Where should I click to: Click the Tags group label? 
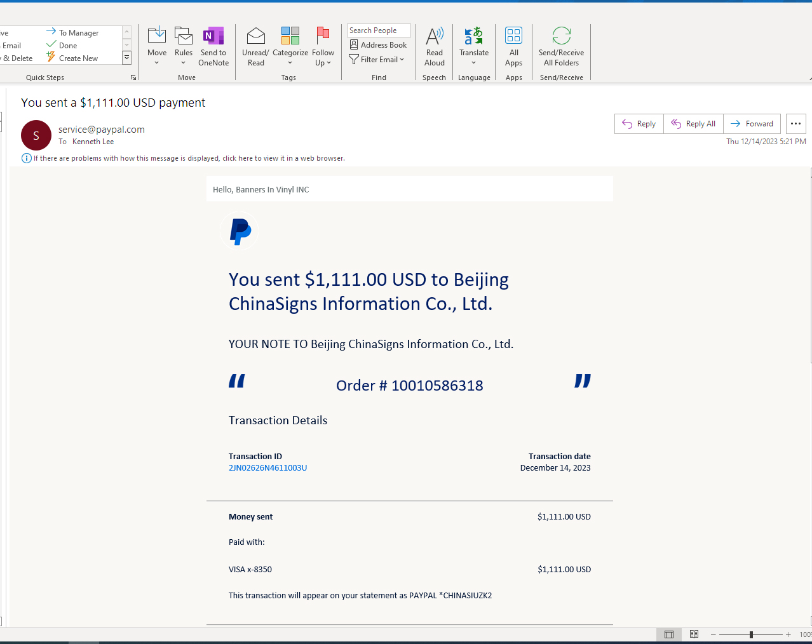tap(288, 77)
